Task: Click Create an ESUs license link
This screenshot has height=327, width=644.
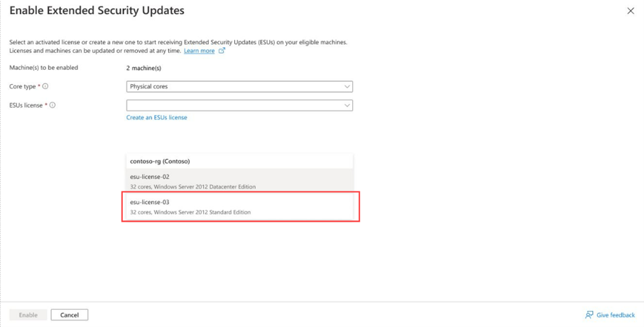Action: [156, 118]
